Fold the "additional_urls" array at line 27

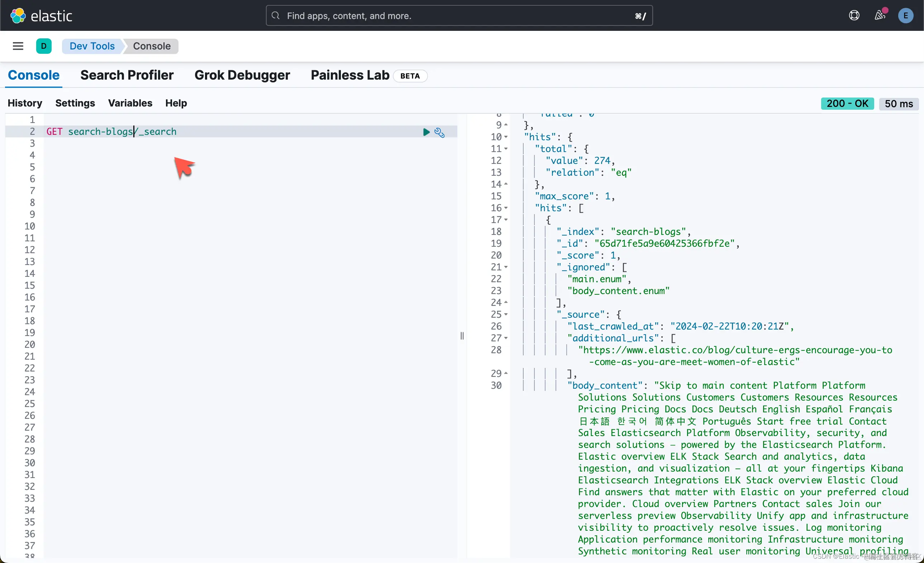pos(506,338)
